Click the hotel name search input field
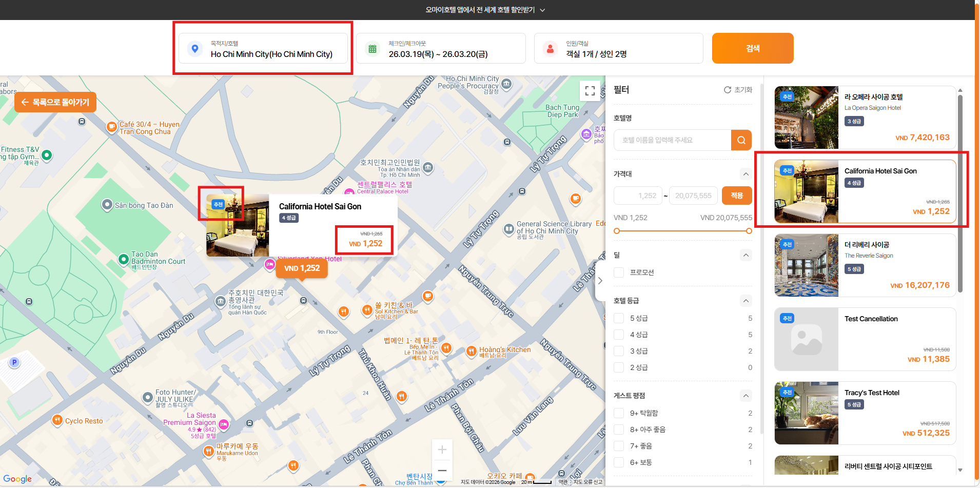980x488 pixels. click(673, 140)
